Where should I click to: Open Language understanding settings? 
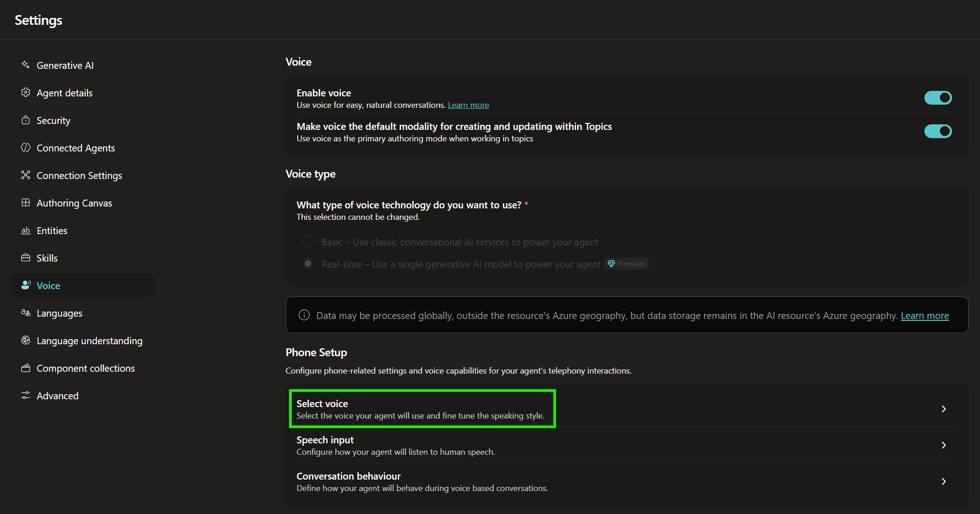[x=83, y=341]
